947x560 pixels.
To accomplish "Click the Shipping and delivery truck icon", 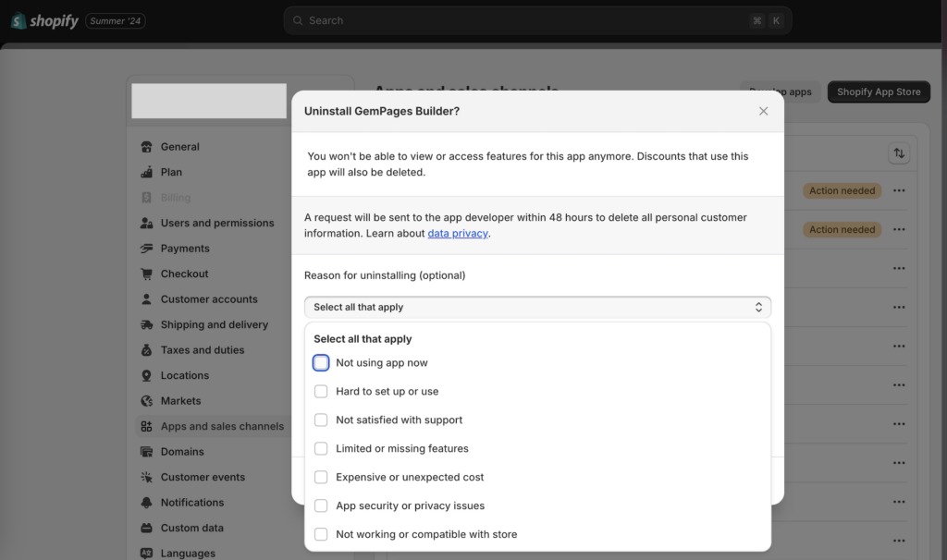I will 146,325.
